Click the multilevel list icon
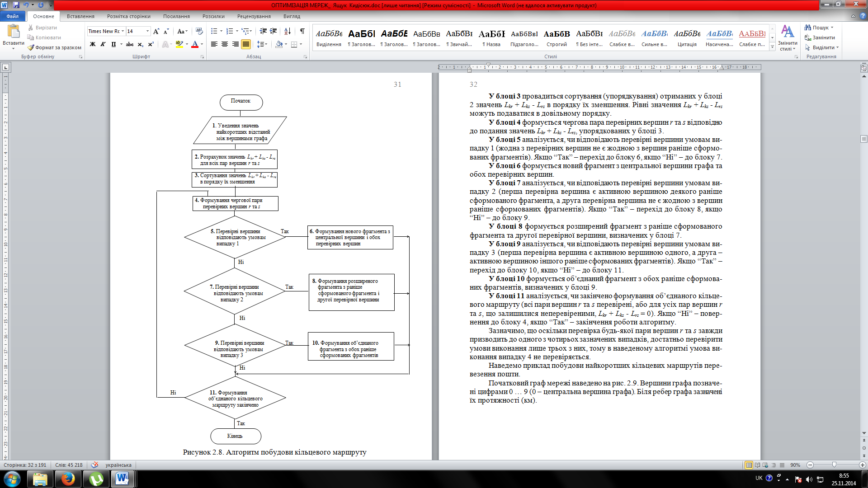This screenshot has width=868, height=488. tap(245, 31)
